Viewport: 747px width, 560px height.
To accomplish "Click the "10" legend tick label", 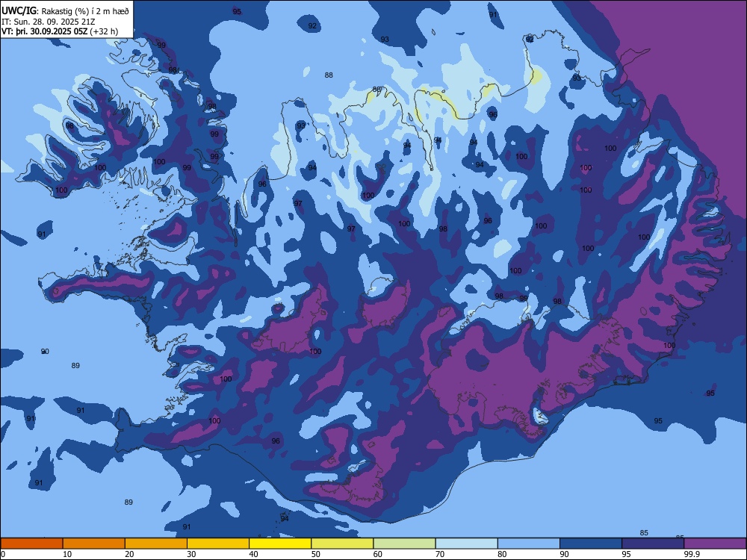I will 67,554.
